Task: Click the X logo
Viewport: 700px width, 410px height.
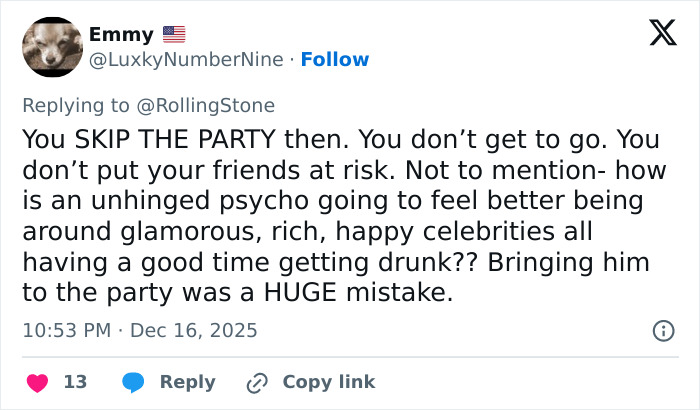Action: click(655, 36)
